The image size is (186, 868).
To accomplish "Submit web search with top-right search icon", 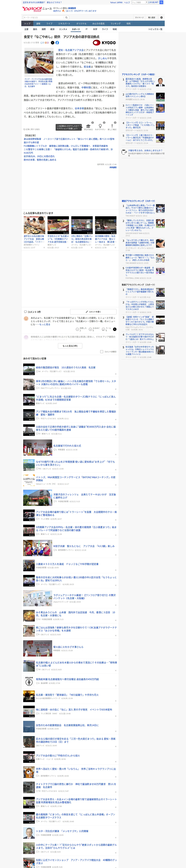I will (x=161, y=2).
